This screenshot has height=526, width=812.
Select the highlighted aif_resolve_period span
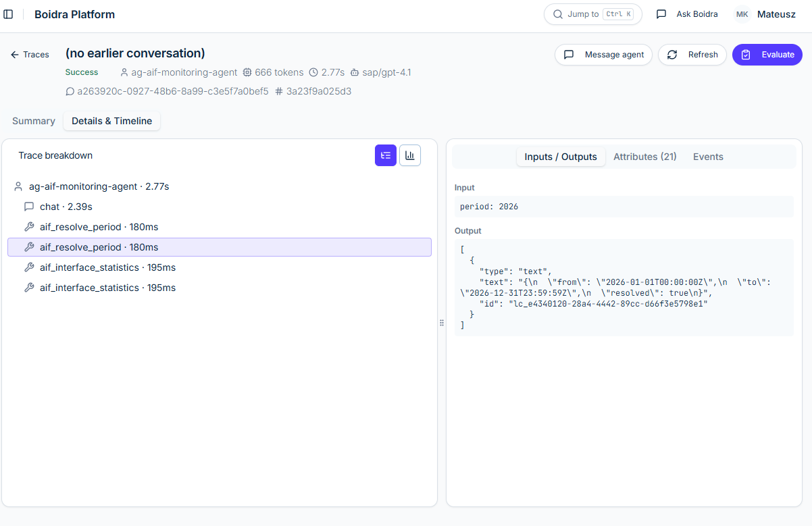pyautogui.click(x=220, y=247)
